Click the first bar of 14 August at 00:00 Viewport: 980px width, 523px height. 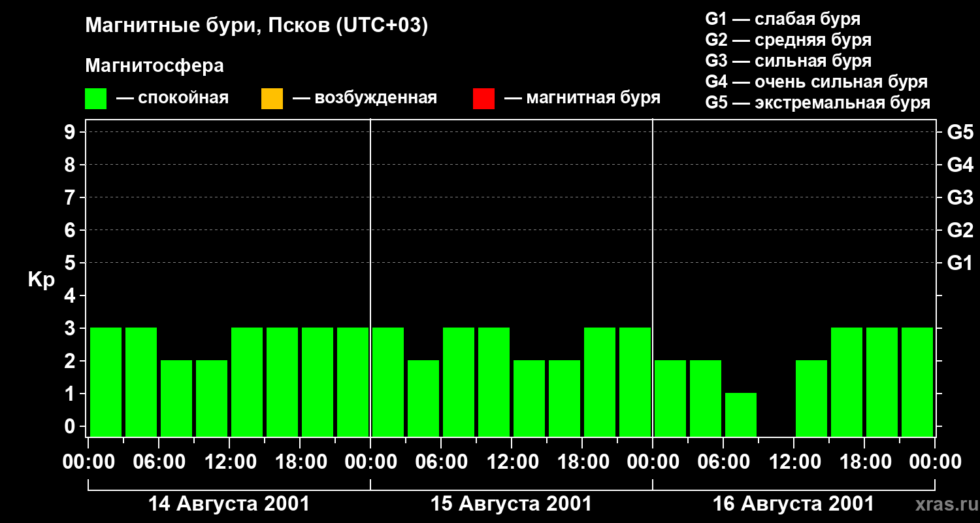coord(106,382)
